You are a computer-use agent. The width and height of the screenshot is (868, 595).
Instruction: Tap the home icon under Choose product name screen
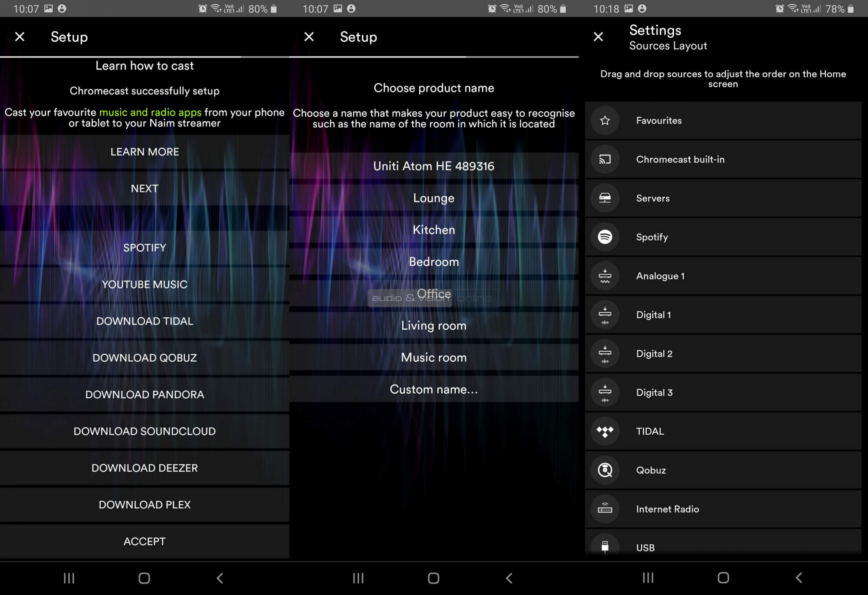tap(434, 578)
